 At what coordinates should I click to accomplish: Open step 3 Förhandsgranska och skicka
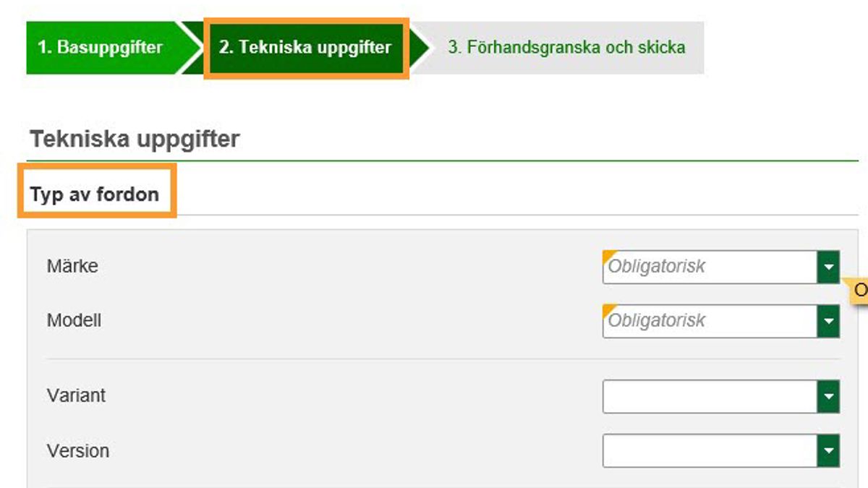(x=566, y=48)
